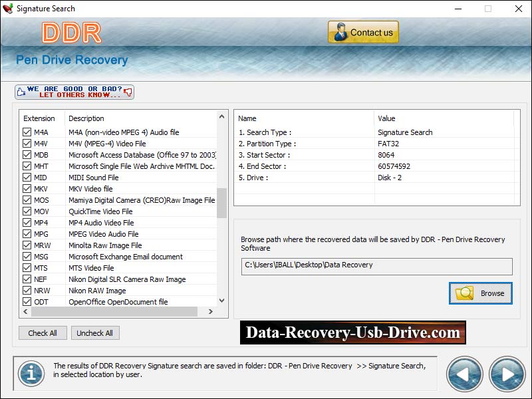Click the DDR logo in the header
Image resolution: width=532 pixels, height=399 pixels.
pos(72,33)
